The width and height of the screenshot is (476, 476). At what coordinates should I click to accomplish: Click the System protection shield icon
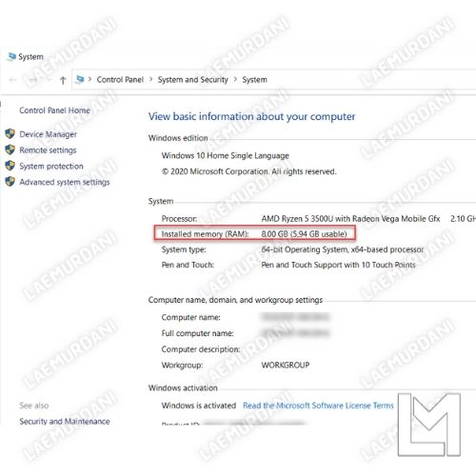point(10,166)
